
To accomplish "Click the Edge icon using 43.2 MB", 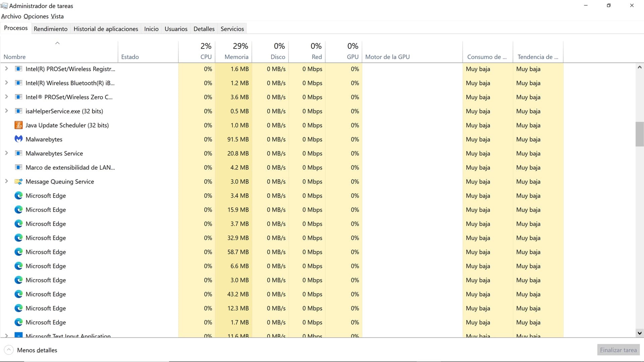I will [x=19, y=294].
